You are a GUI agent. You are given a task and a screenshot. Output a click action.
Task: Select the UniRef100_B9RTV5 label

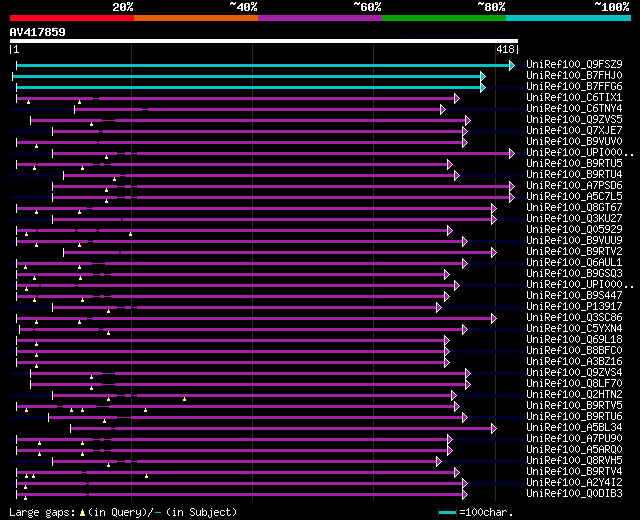(574, 406)
